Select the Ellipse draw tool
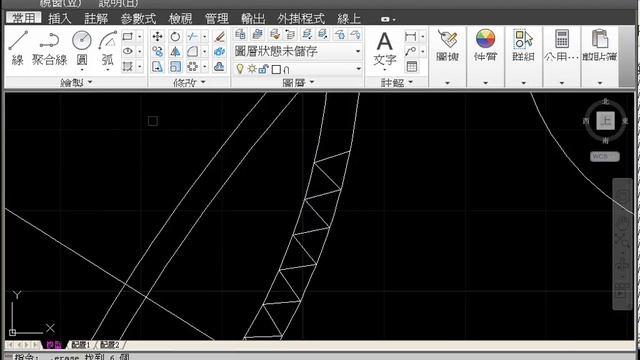Screen dimensions: 640x360 tap(128, 51)
